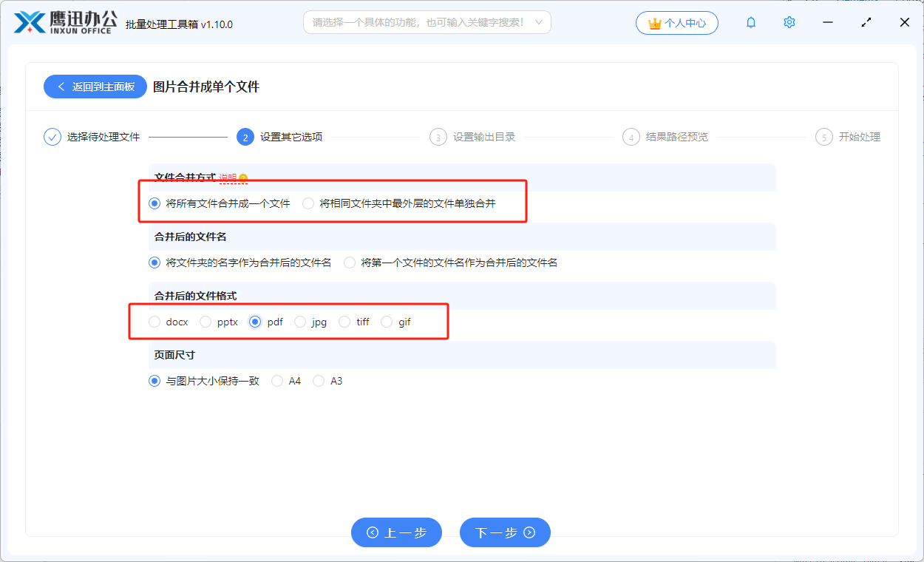Click the maximize window icon
This screenshot has width=924, height=562.
tap(866, 23)
